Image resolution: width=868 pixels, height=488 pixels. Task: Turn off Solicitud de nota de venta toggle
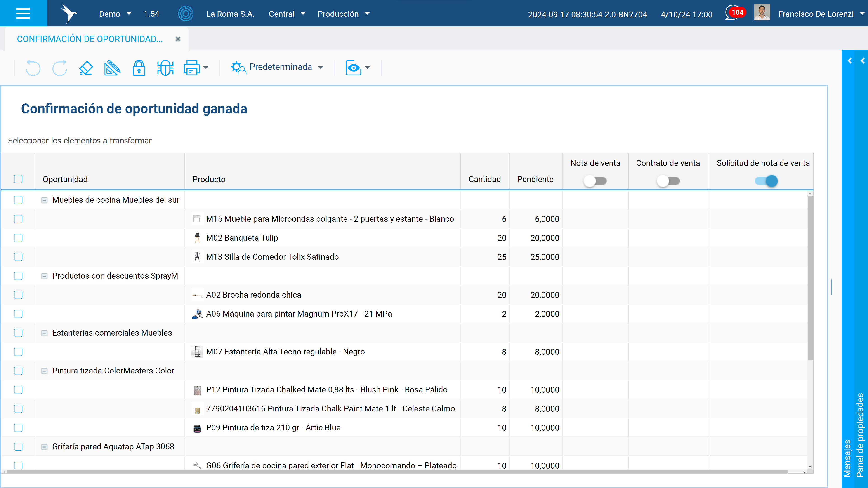[x=766, y=181]
